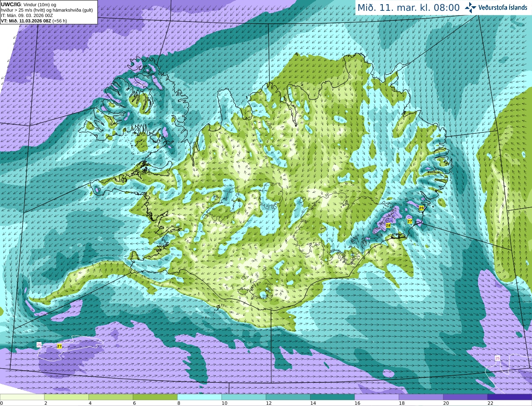Viewport: 532px width, 406px height.
Task: Click the Veðurstofa Íslands name text
Action: pos(503,7)
